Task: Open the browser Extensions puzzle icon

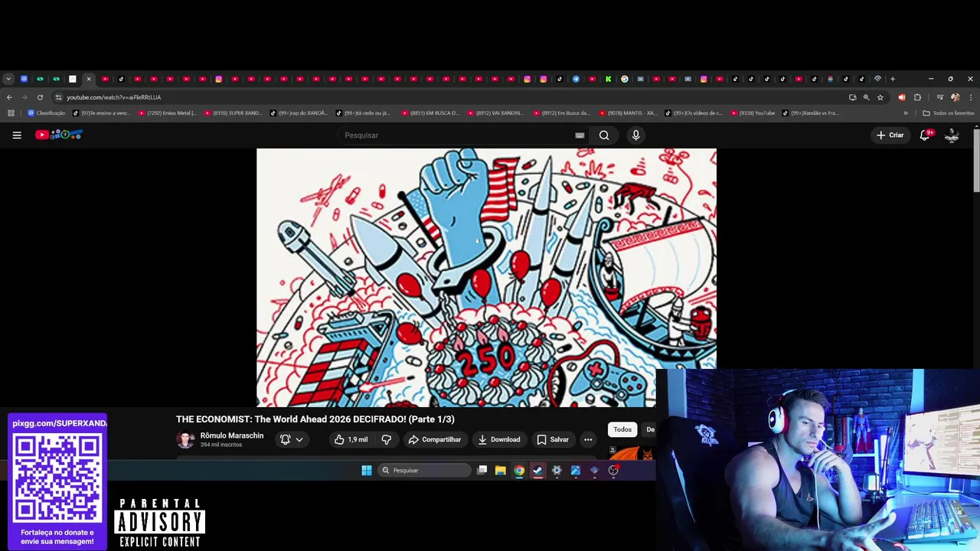Action: pos(917,97)
